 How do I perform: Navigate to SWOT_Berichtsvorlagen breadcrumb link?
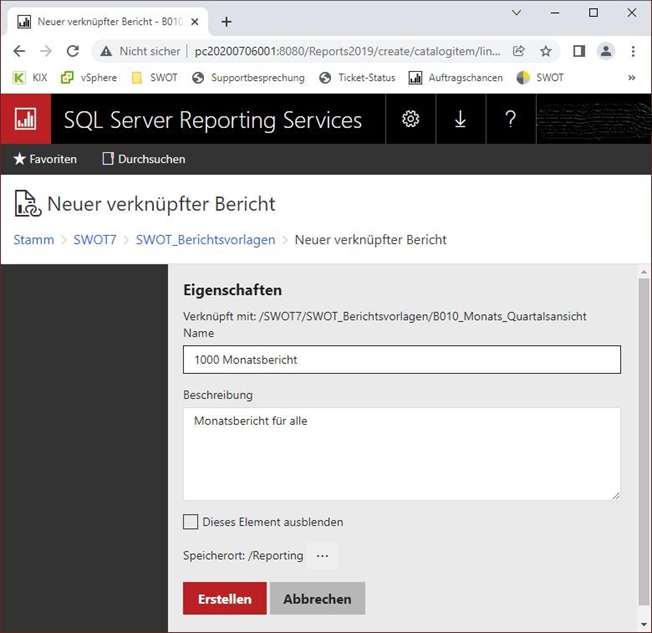coord(206,240)
